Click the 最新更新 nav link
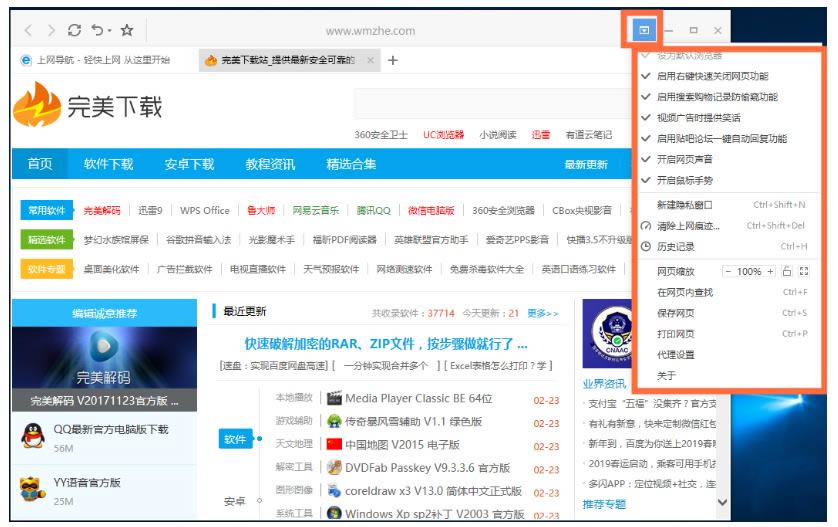Image resolution: width=838 pixels, height=527 pixels. coord(586,165)
